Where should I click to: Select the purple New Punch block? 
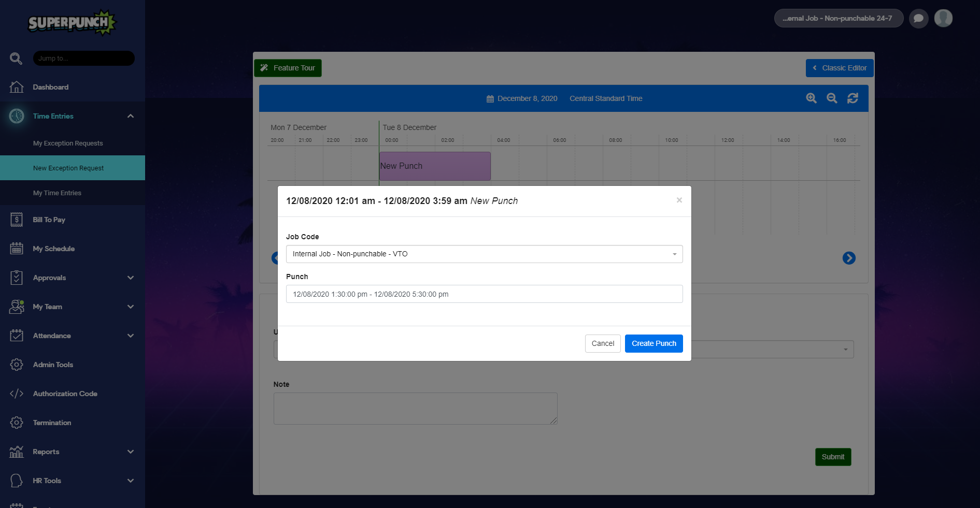[435, 166]
